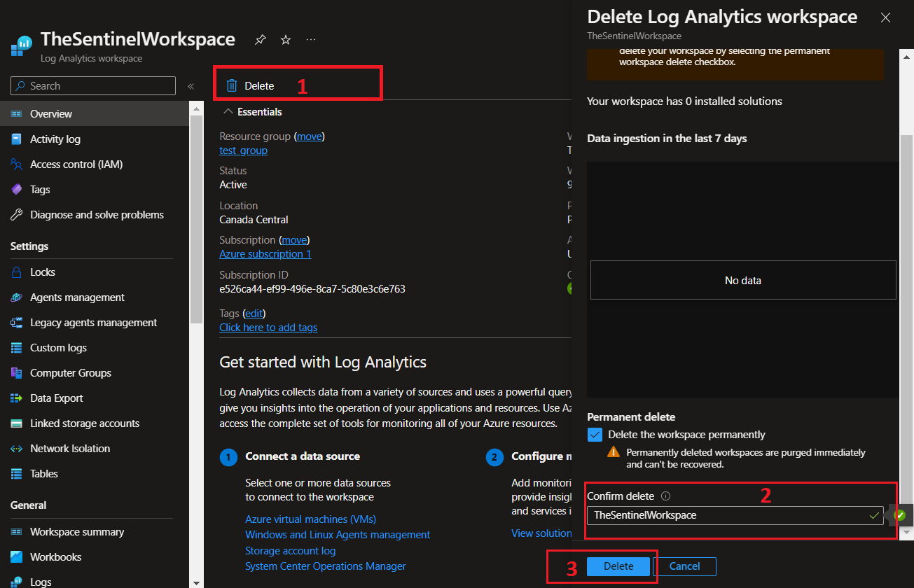
Task: Click the Canada Central location text
Action: [x=254, y=220]
